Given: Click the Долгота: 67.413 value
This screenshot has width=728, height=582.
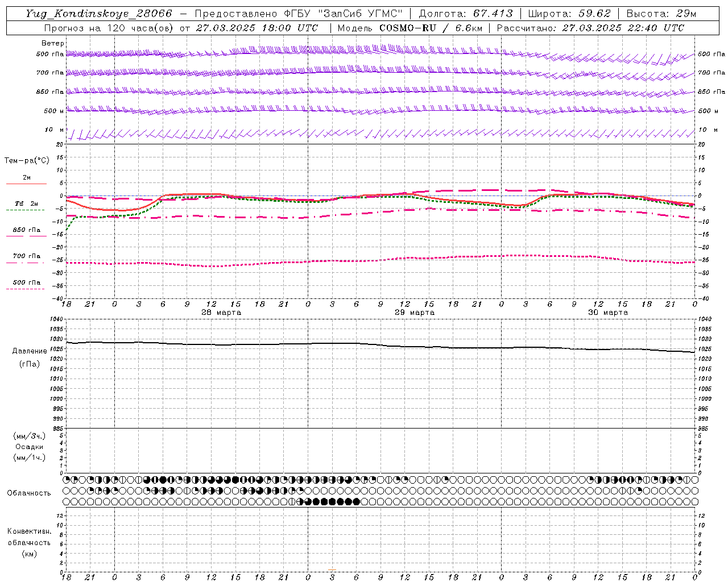Looking at the screenshot, I should tap(466, 14).
